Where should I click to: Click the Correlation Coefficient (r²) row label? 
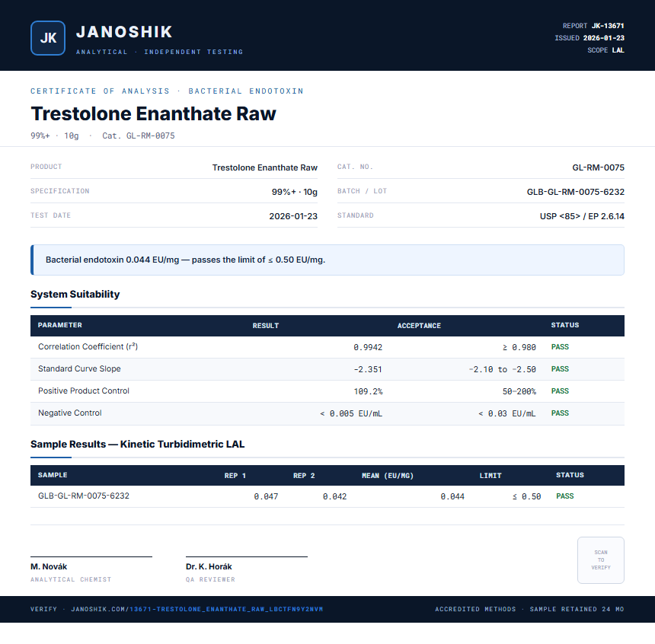pyautogui.click(x=88, y=346)
